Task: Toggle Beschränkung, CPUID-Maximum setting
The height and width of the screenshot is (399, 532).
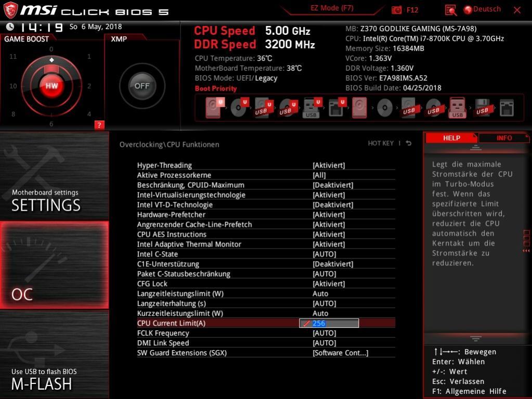Action: 266,185
